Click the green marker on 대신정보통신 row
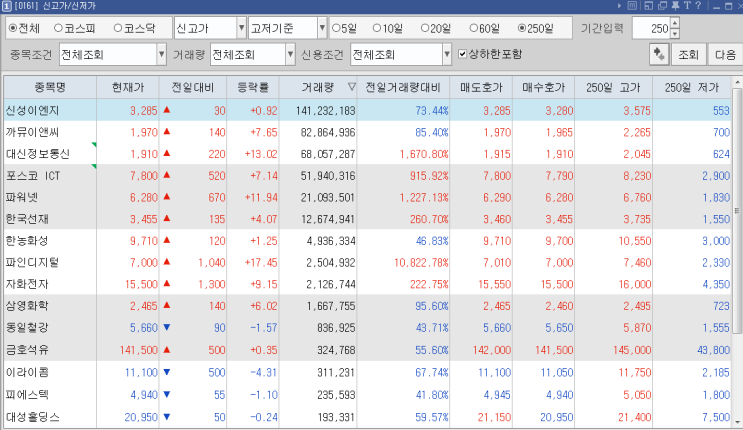 pyautogui.click(x=94, y=145)
